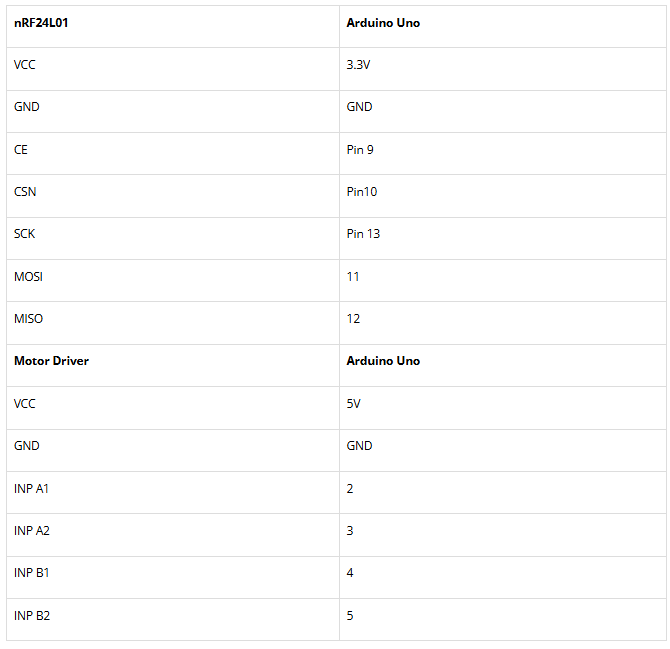Click the 3.3V cell in the table

360,64
